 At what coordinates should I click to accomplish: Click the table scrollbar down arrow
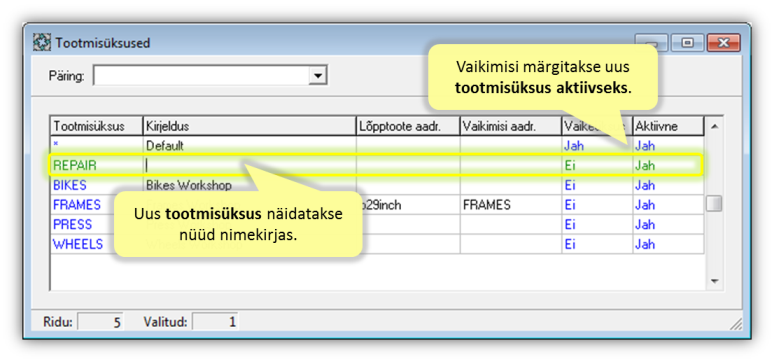[x=714, y=281]
